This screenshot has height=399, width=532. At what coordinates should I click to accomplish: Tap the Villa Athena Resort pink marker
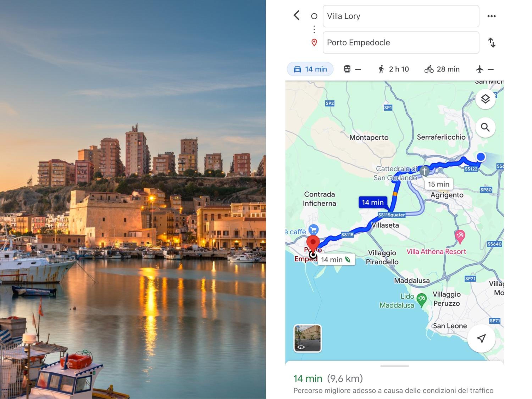click(460, 237)
